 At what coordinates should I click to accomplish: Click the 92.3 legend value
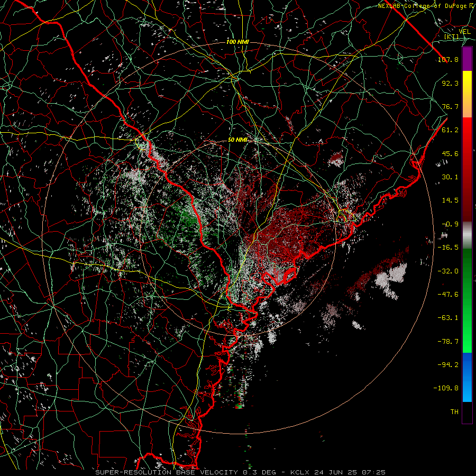(450, 83)
